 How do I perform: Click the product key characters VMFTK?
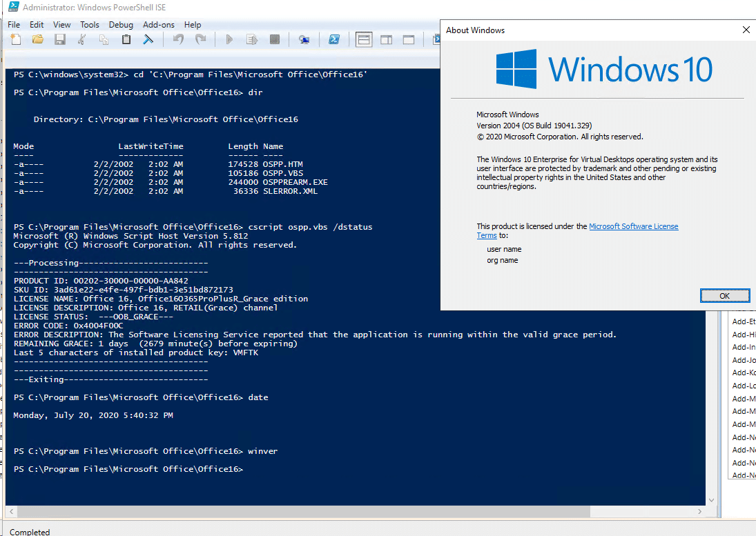246,353
